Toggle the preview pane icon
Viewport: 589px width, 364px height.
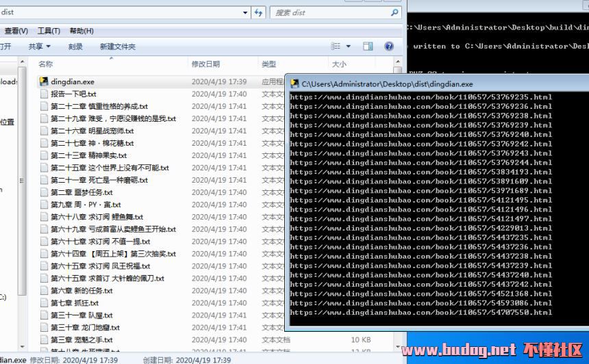coord(368,46)
